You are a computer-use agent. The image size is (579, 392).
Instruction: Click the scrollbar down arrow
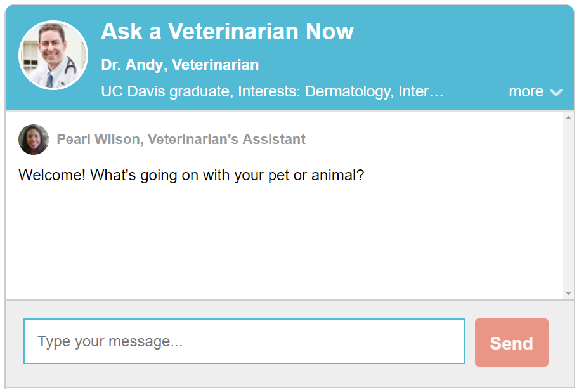click(569, 292)
